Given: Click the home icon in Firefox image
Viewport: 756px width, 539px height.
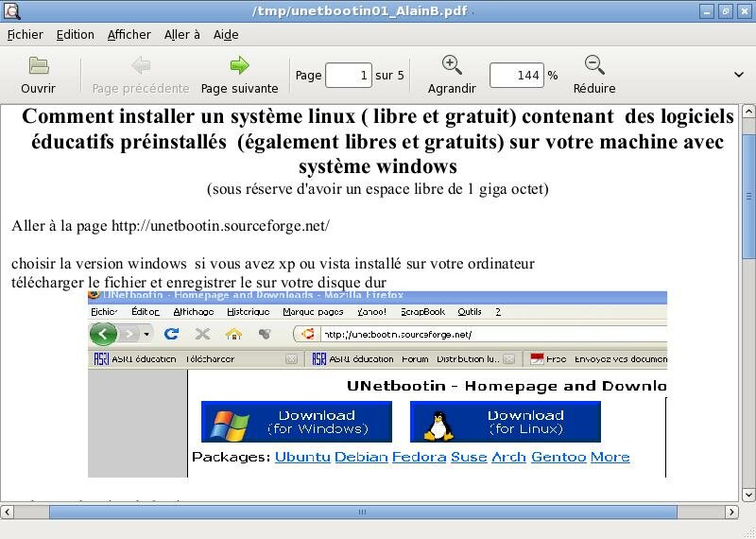Looking at the screenshot, I should (233, 334).
